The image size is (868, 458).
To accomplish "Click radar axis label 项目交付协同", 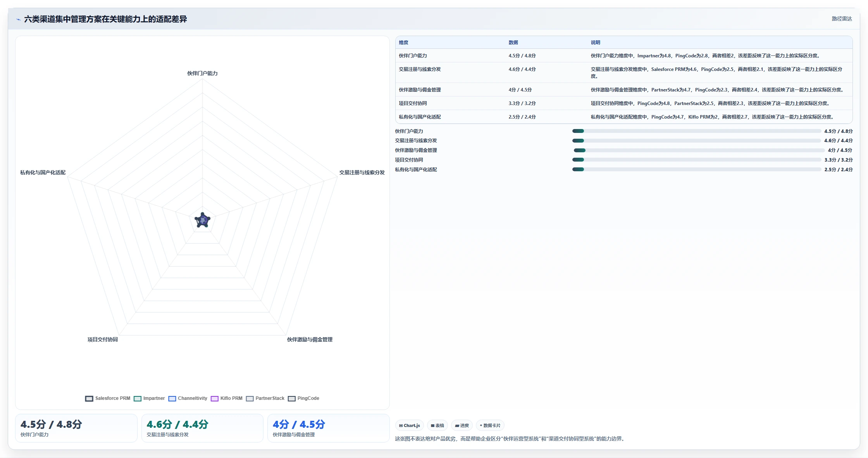I will (x=103, y=339).
